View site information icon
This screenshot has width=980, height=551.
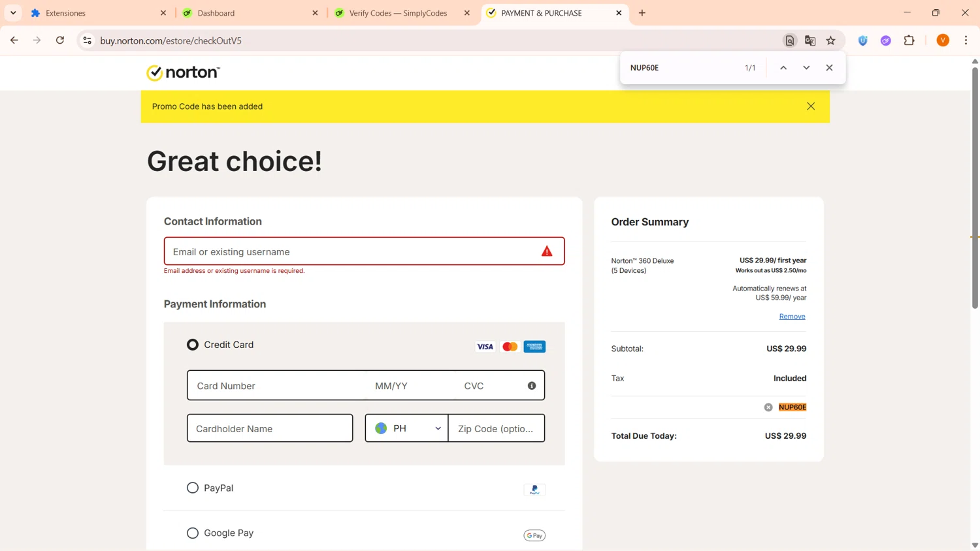pyautogui.click(x=87, y=40)
